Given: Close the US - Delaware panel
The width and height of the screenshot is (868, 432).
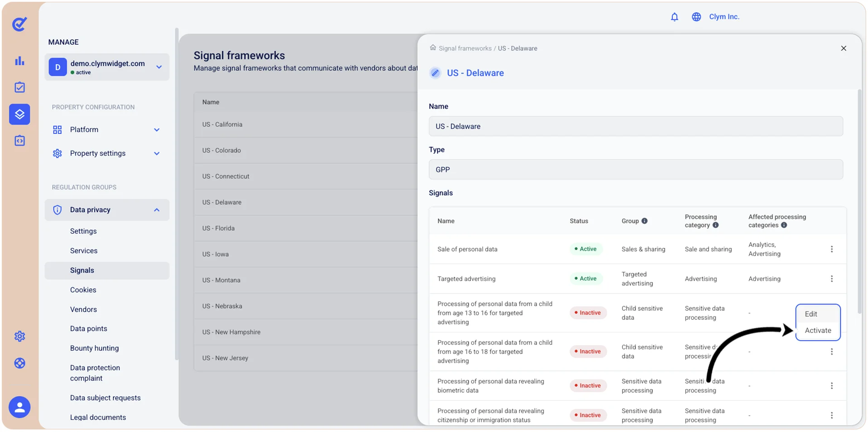Looking at the screenshot, I should coord(844,48).
